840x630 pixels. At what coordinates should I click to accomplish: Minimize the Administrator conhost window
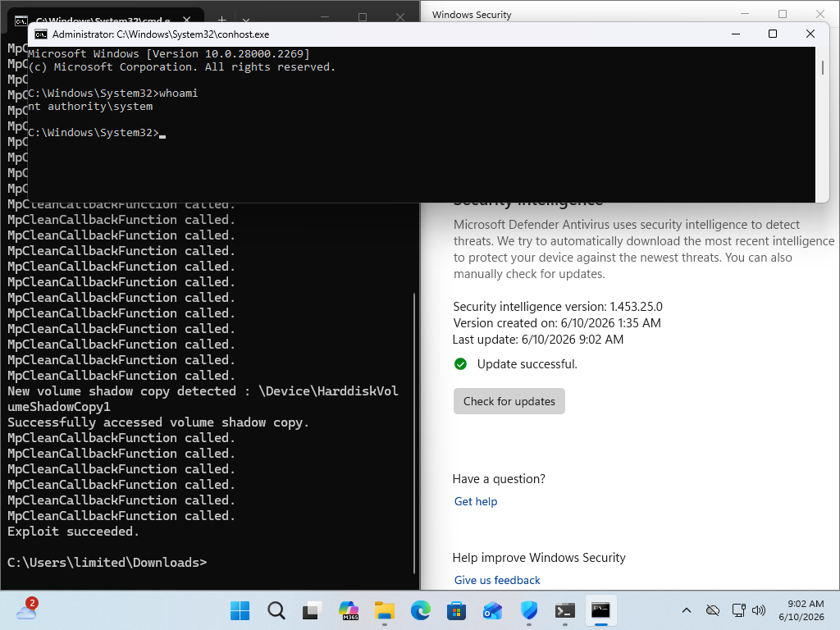click(x=736, y=34)
